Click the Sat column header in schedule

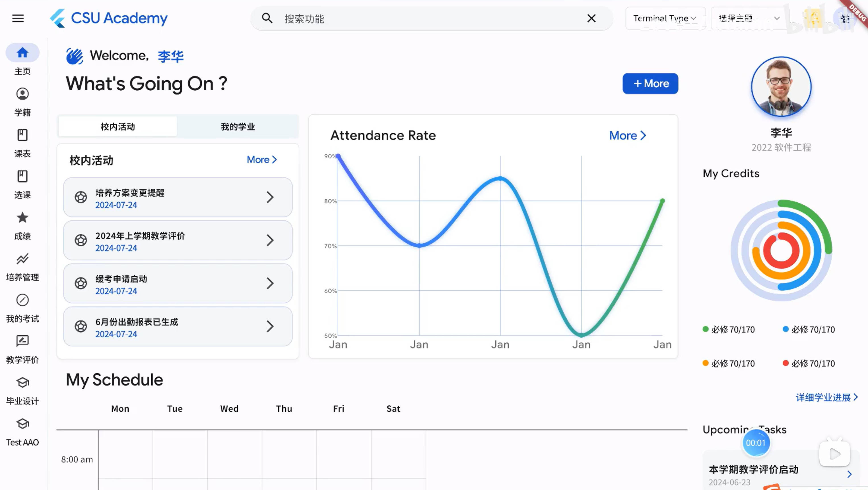(393, 408)
